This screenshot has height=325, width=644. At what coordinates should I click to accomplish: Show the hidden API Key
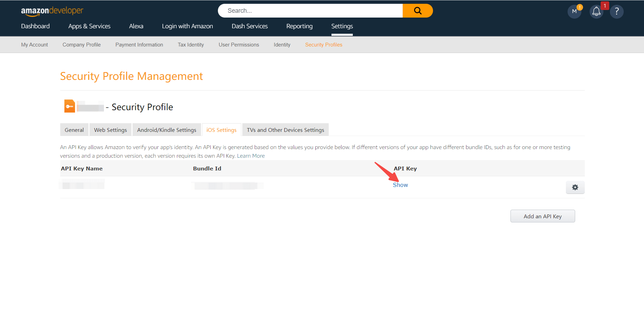(400, 185)
